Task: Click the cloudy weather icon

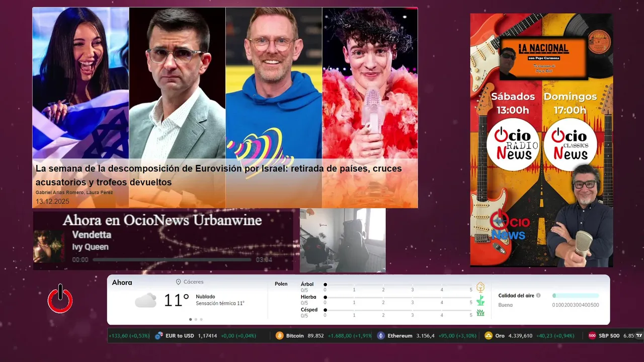Action: pos(145,300)
